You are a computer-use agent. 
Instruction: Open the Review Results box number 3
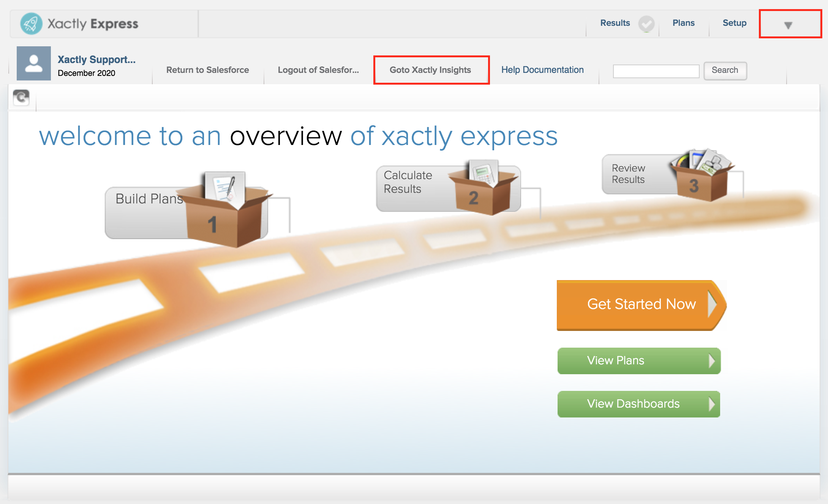[703, 175]
